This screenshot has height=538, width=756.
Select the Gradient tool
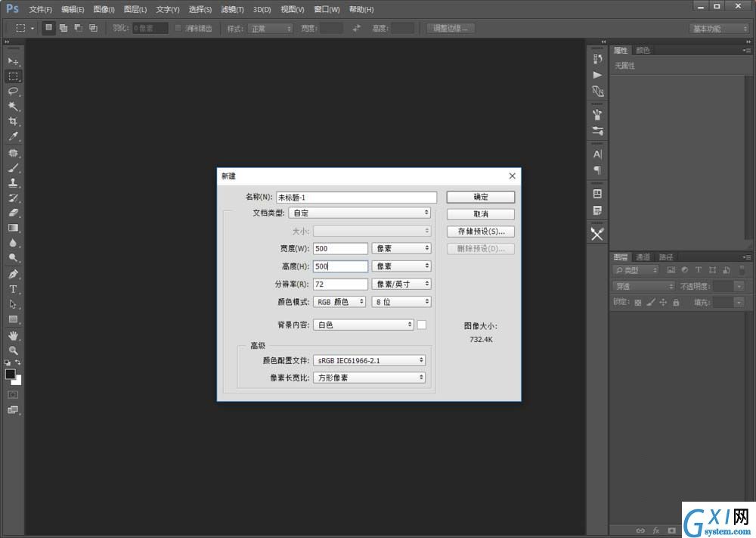(x=13, y=228)
